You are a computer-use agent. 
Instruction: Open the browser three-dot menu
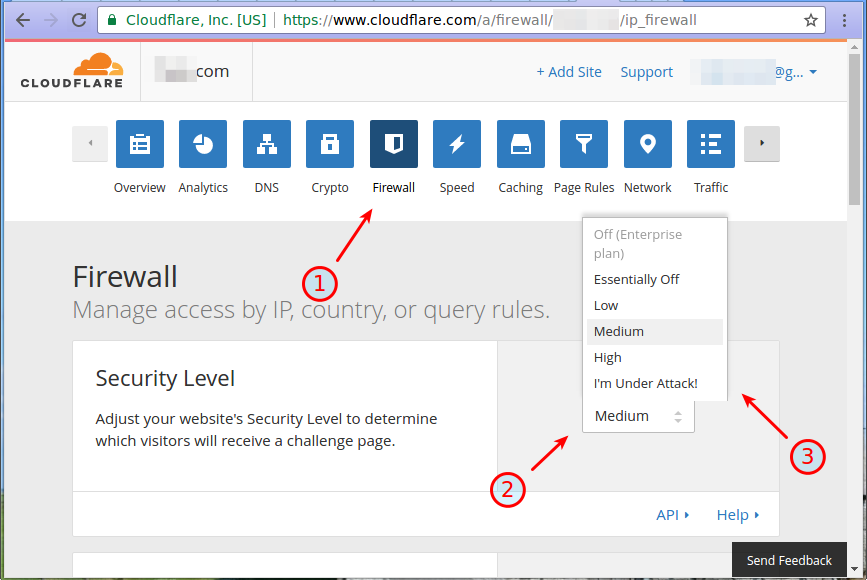(844, 20)
